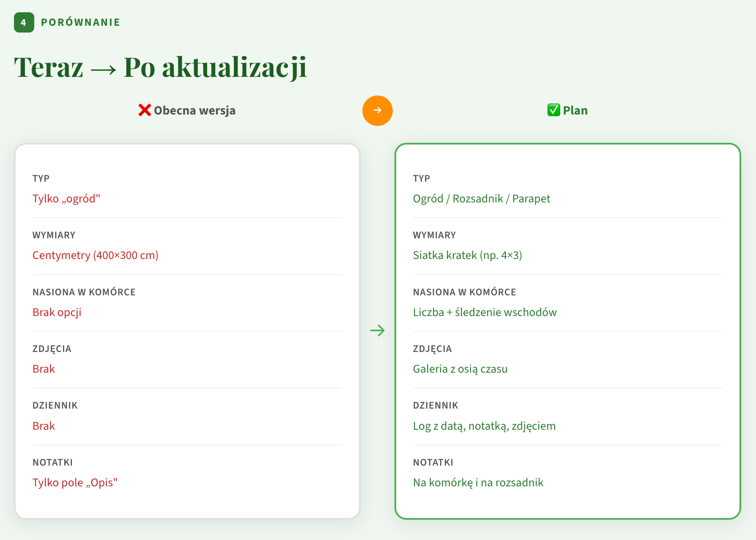Select the red text Tylko „ogród"

pyautogui.click(x=66, y=199)
